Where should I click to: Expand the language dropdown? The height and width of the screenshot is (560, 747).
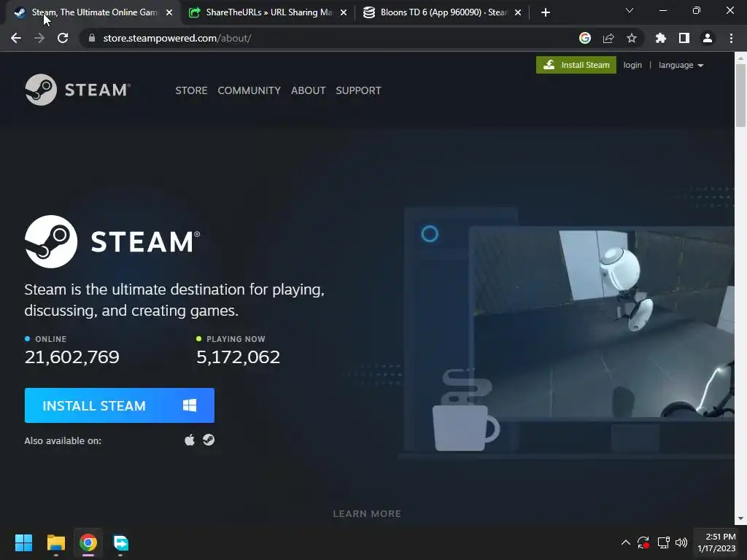tap(681, 65)
